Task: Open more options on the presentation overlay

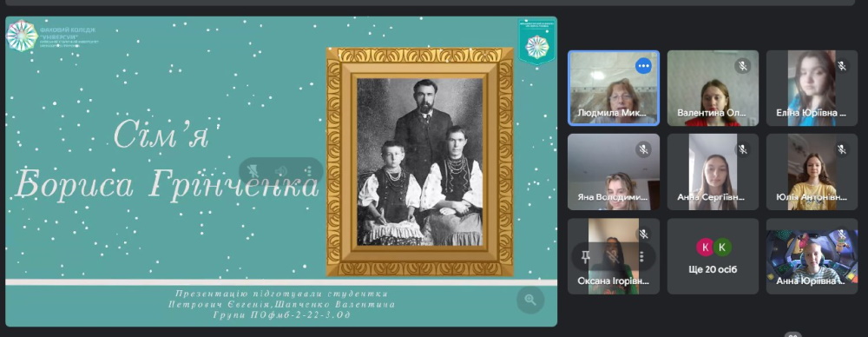Action: [x=309, y=171]
